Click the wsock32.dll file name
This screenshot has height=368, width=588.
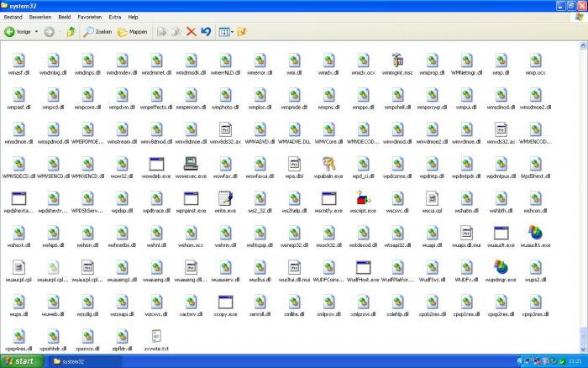coord(328,245)
